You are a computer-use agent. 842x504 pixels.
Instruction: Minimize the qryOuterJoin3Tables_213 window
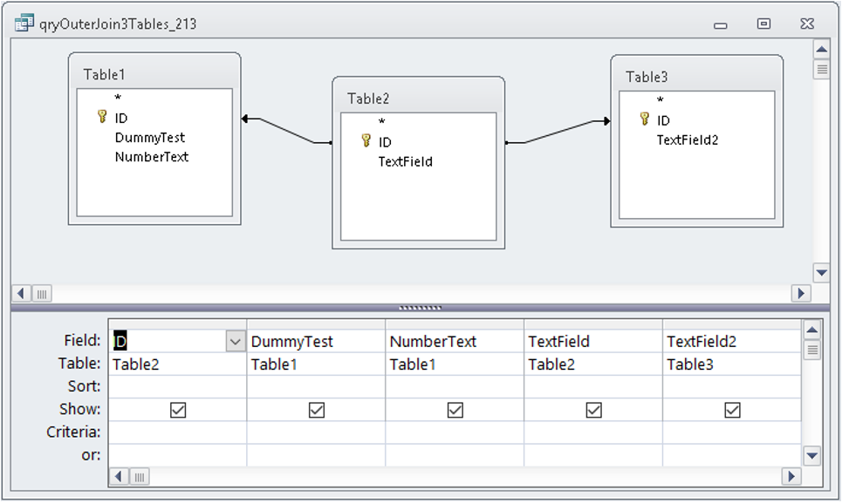(x=721, y=24)
